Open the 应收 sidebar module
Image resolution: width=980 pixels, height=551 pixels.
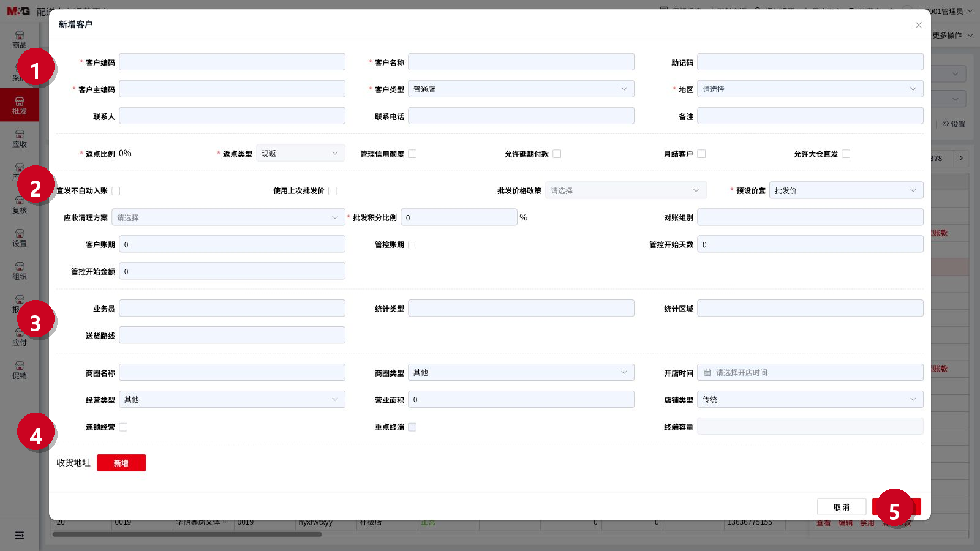[20, 139]
